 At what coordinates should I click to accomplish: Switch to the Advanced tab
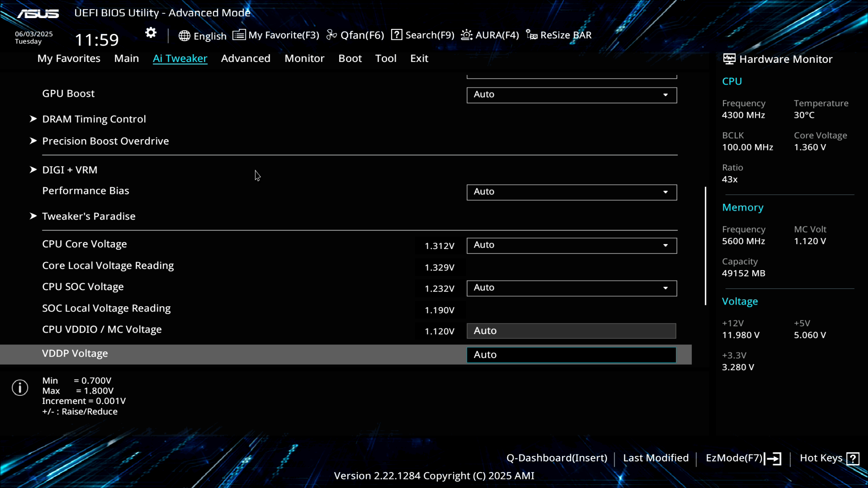click(245, 58)
